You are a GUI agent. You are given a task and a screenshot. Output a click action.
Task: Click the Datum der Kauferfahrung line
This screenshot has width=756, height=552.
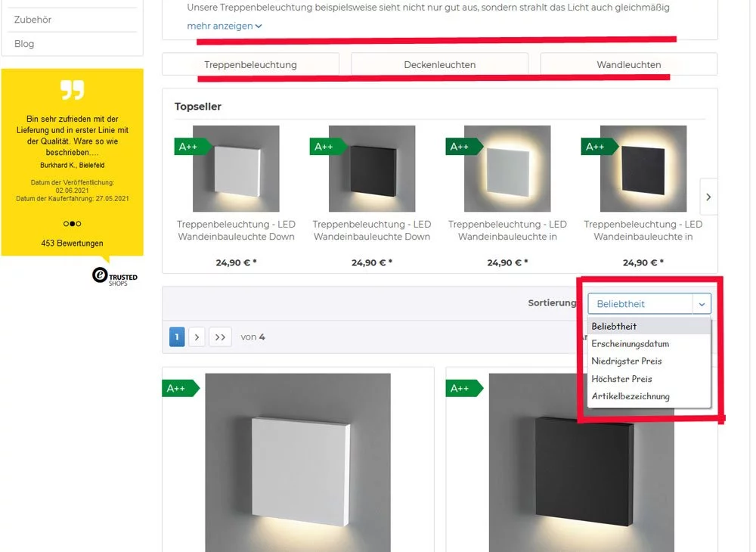pyautogui.click(x=73, y=199)
